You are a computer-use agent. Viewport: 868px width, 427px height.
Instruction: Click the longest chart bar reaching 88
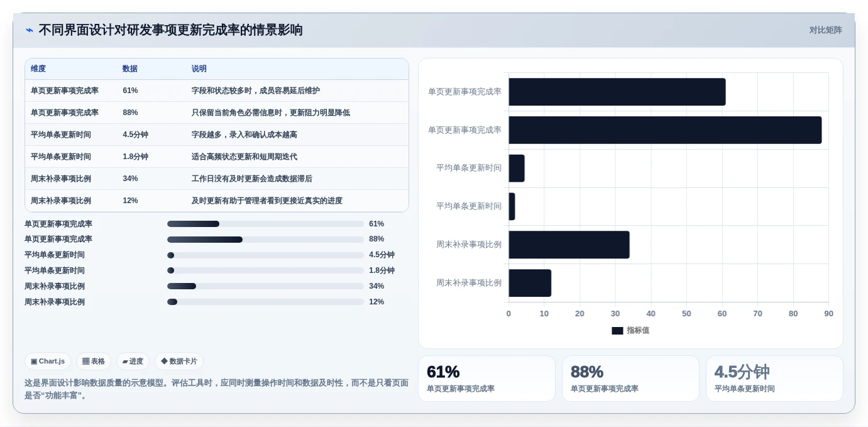(665, 130)
